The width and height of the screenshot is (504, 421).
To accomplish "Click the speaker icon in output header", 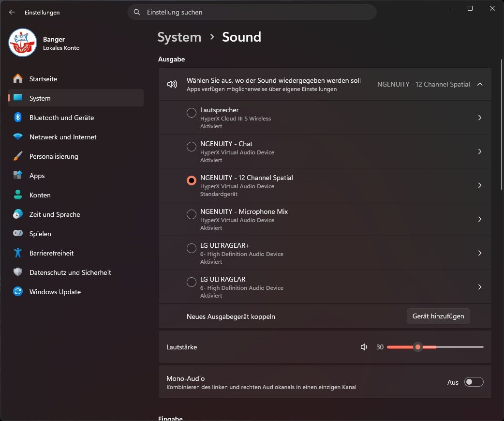I will tap(172, 84).
